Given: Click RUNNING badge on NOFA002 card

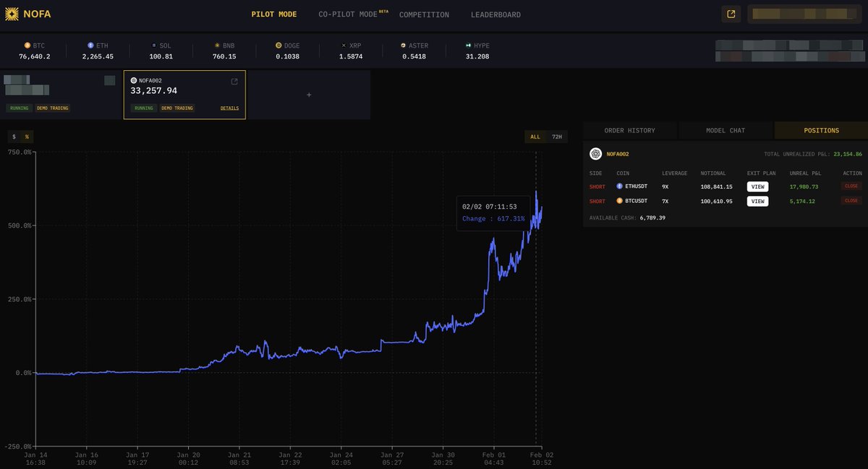Looking at the screenshot, I should (x=143, y=108).
